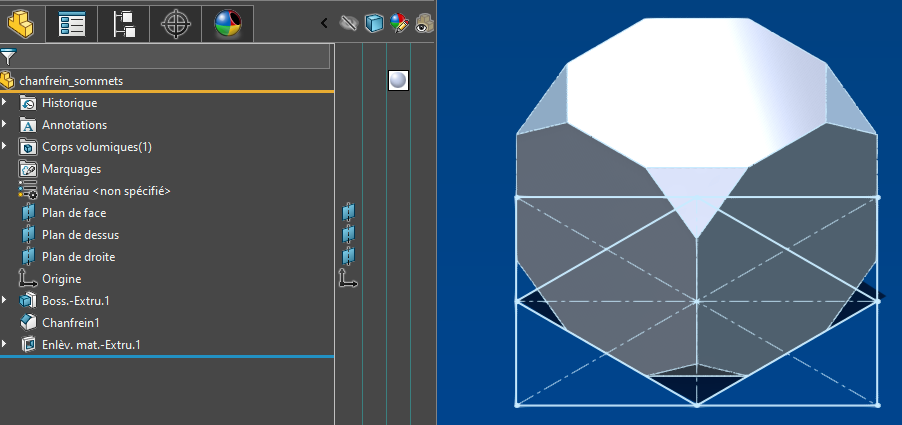Click the transparency column icon
Viewport: 902px width, 425px height.
pyautogui.click(x=425, y=23)
